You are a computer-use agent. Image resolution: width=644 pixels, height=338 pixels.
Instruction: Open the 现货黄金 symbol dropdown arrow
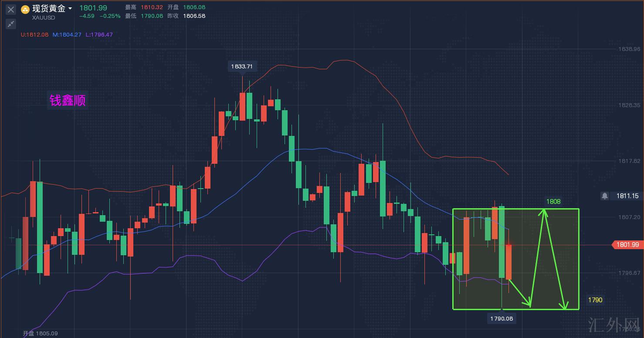70,8
